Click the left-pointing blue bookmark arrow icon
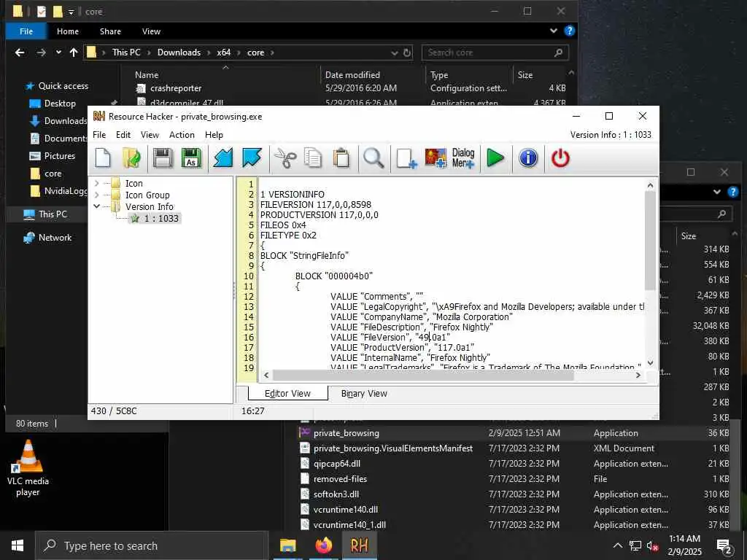Image resolution: width=747 pixels, height=560 pixels. [x=223, y=158]
